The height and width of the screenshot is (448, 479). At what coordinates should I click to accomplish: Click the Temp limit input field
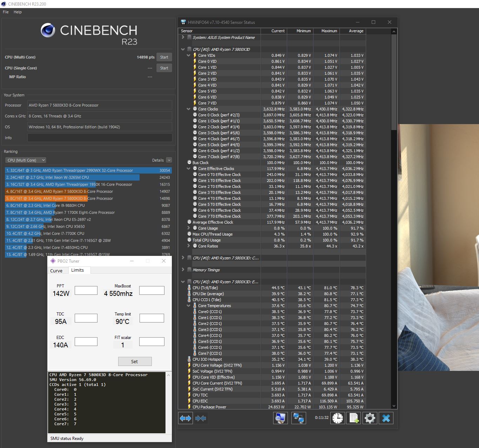152,318
